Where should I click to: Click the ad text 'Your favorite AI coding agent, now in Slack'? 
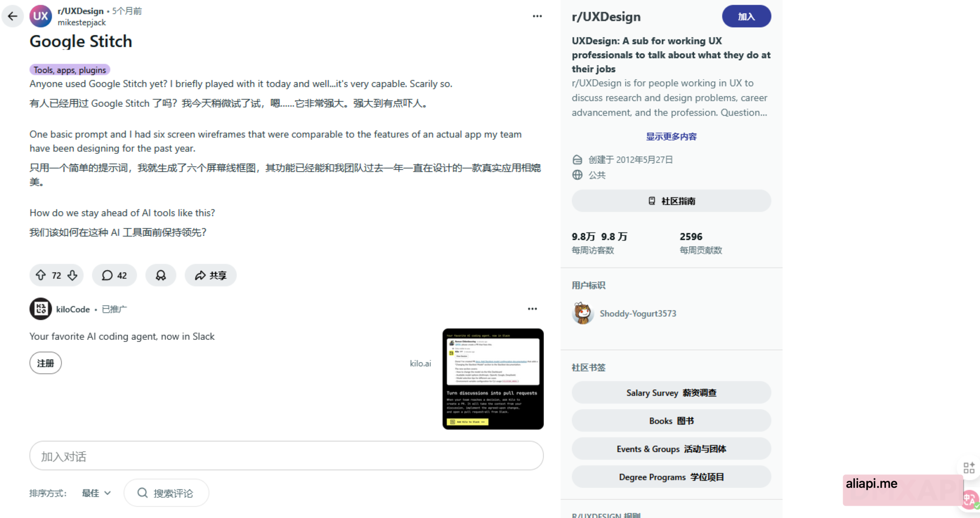tap(122, 336)
